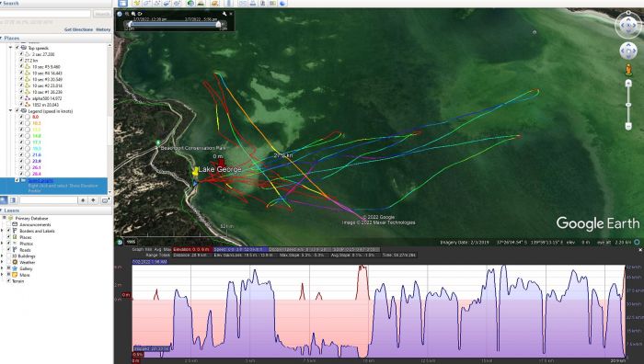644x364 pixels.
Task: Collapse the Legend (speed in knots) folder
Action: (x=11, y=111)
